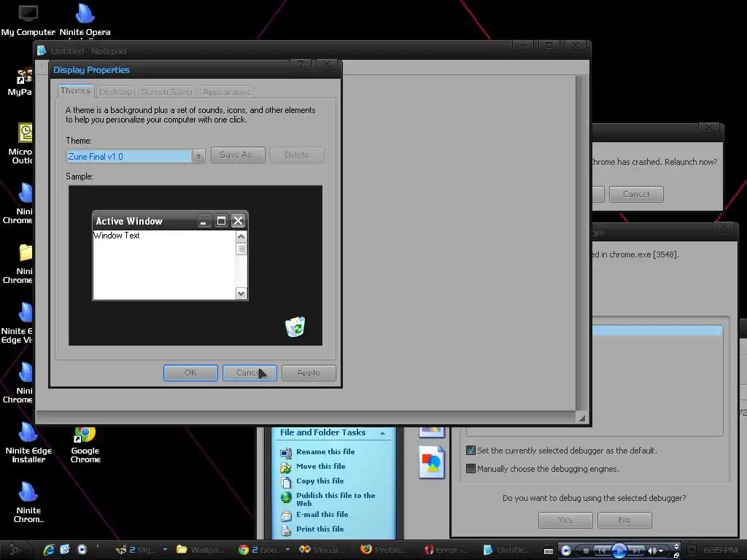Click taskbar media player volume icon
This screenshot has height=560, width=747.
click(652, 551)
